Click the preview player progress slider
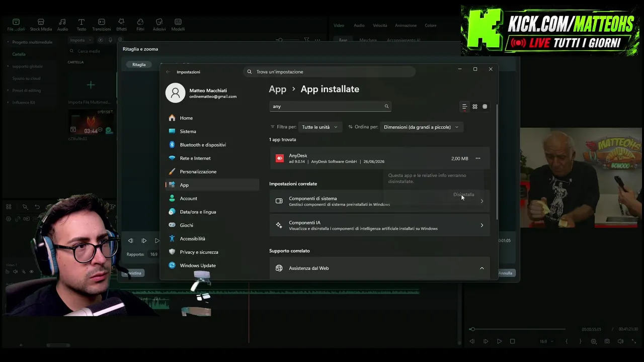 tap(517, 329)
